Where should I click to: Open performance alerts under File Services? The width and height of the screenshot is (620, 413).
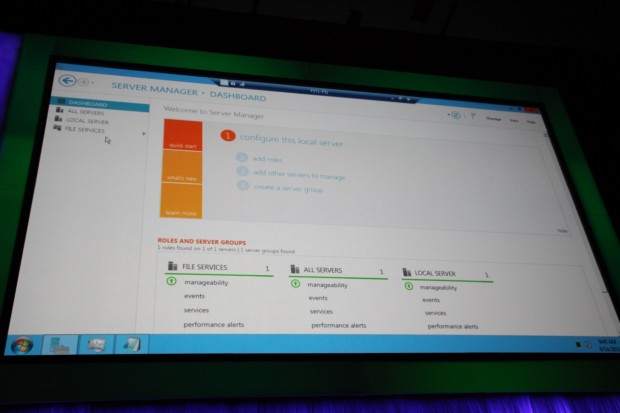[x=214, y=325]
